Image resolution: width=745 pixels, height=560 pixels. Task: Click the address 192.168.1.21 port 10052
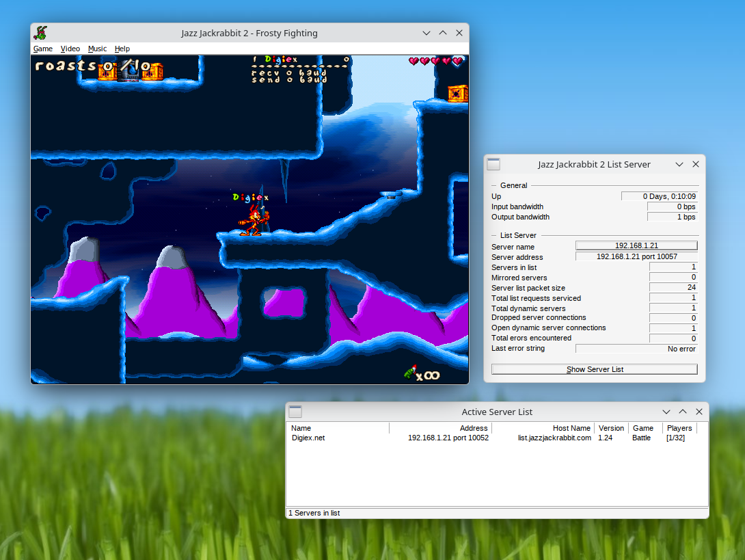448,438
